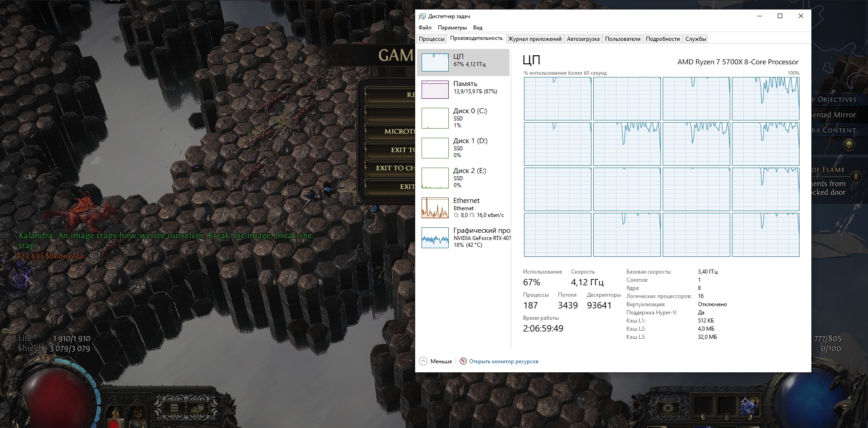Click the Виртуализация Отключено value
868x428 pixels.
(712, 304)
